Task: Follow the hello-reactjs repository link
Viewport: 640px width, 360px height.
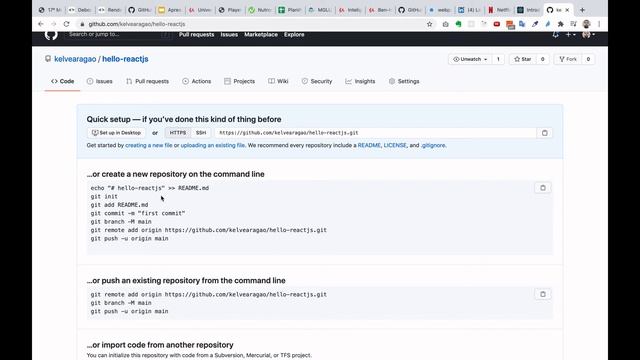Action: coord(125,59)
